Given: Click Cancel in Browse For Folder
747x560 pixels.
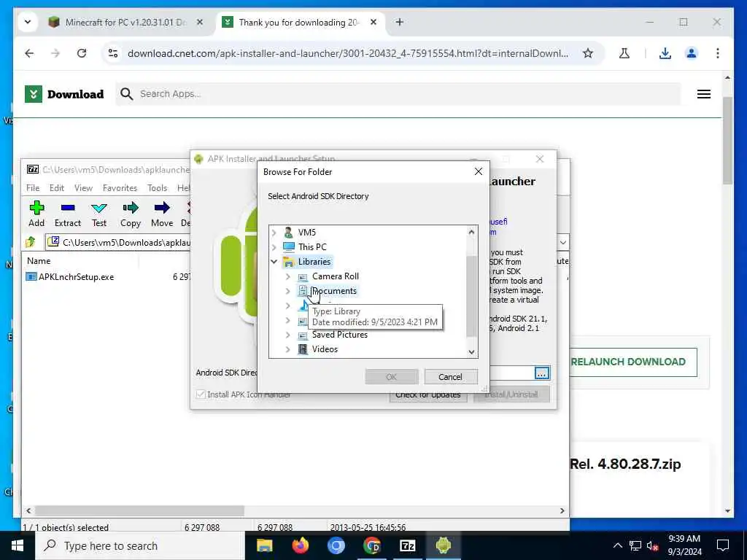Looking at the screenshot, I should [450, 377].
